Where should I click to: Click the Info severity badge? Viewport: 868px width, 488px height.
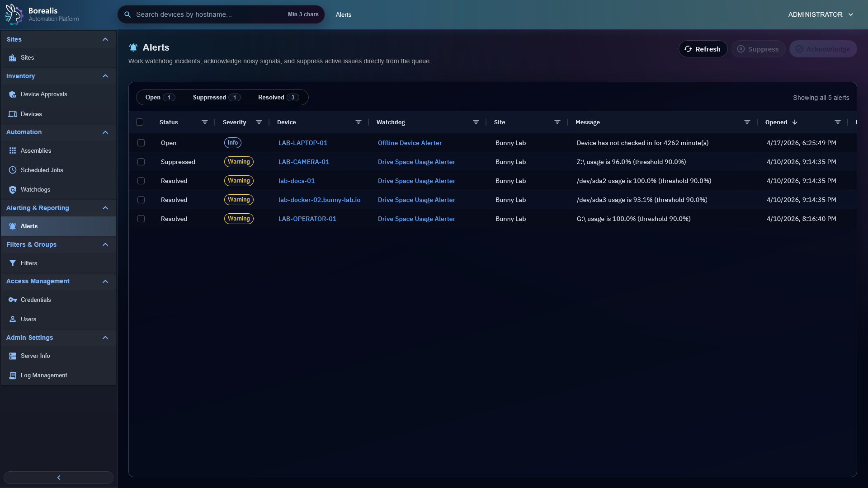point(233,143)
